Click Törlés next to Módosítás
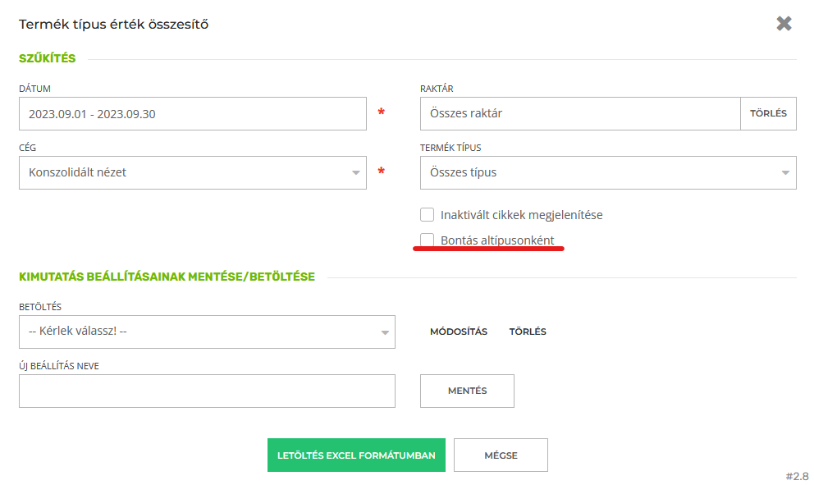The image size is (814, 485). (527, 332)
